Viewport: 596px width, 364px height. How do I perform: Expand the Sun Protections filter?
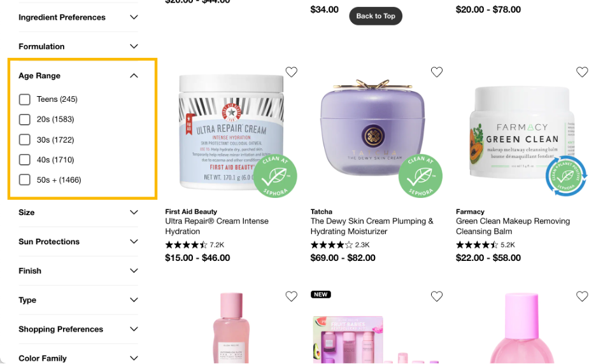click(x=78, y=242)
